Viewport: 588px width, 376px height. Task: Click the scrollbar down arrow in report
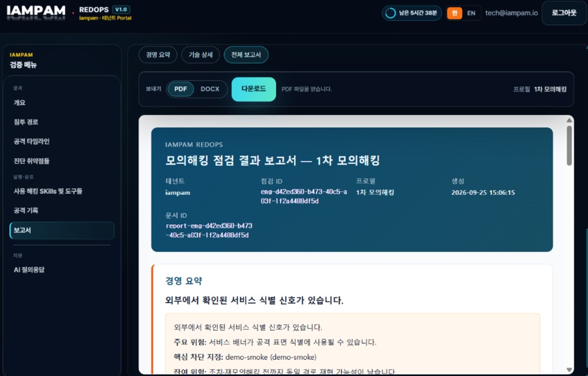click(x=569, y=370)
